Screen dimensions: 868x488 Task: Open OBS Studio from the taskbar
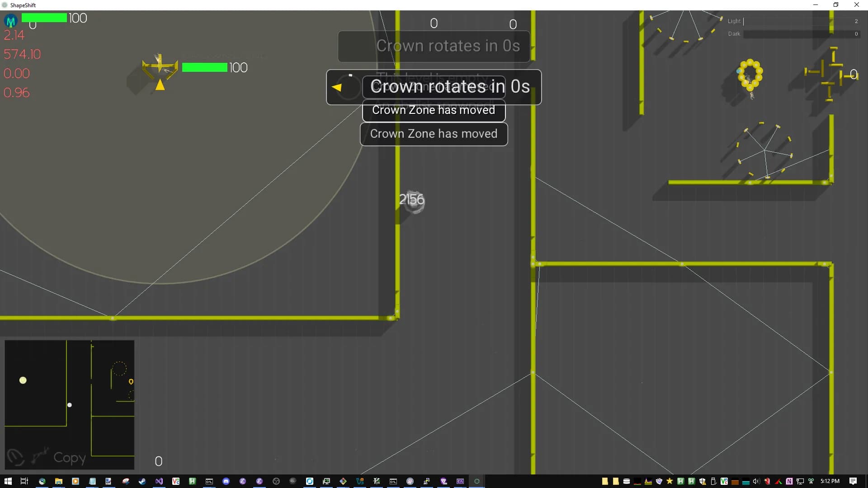(276, 481)
